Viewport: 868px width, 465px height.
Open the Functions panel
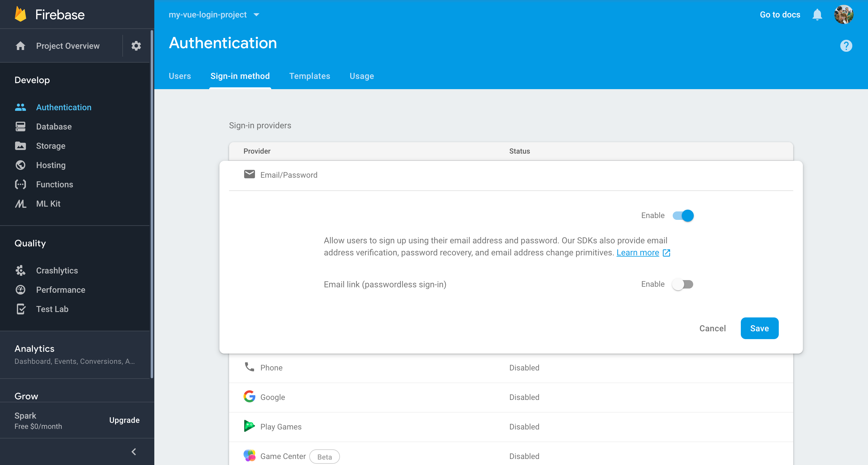coord(55,184)
